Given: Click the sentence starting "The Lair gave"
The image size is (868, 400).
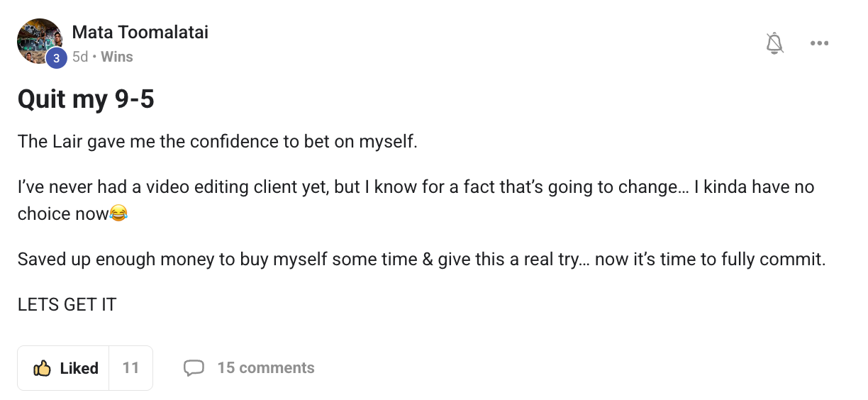Looking at the screenshot, I should [x=218, y=142].
